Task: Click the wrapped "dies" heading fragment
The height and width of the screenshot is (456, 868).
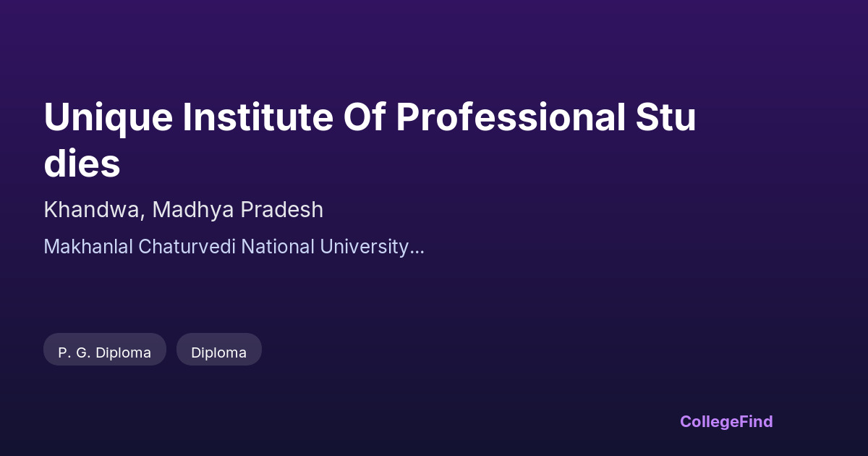Action: point(82,164)
